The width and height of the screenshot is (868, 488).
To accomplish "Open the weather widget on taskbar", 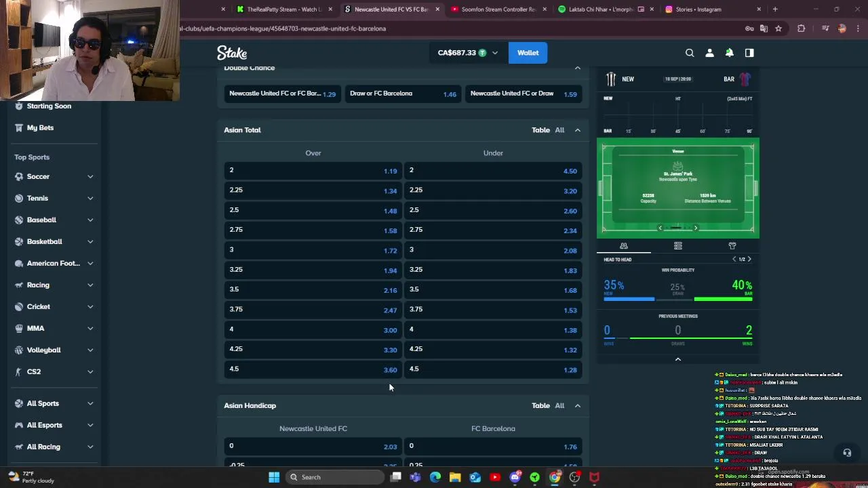I will pyautogui.click(x=31, y=477).
